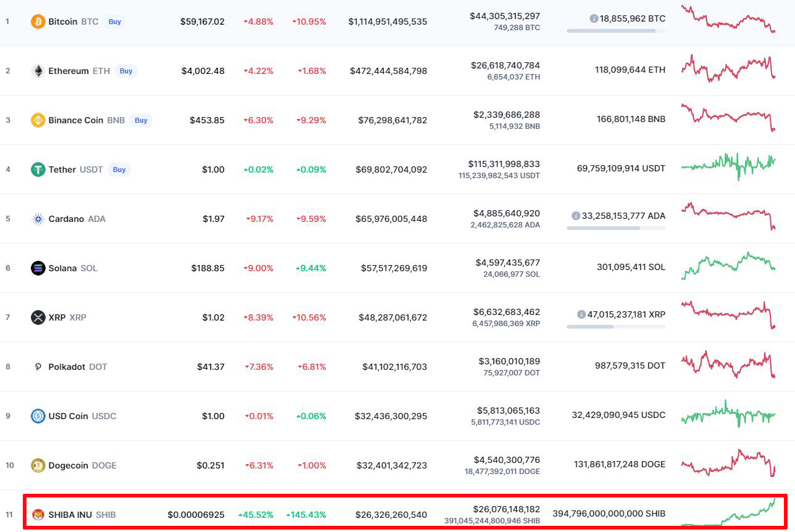
Task: Click the Bitcoin coin logo icon
Action: pos(38,22)
